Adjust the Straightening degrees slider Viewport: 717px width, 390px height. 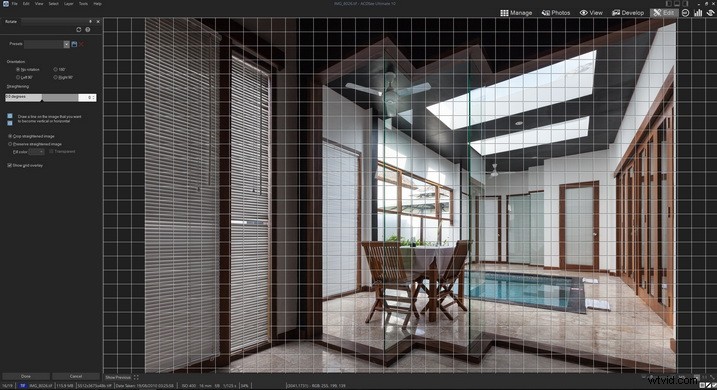41,97
